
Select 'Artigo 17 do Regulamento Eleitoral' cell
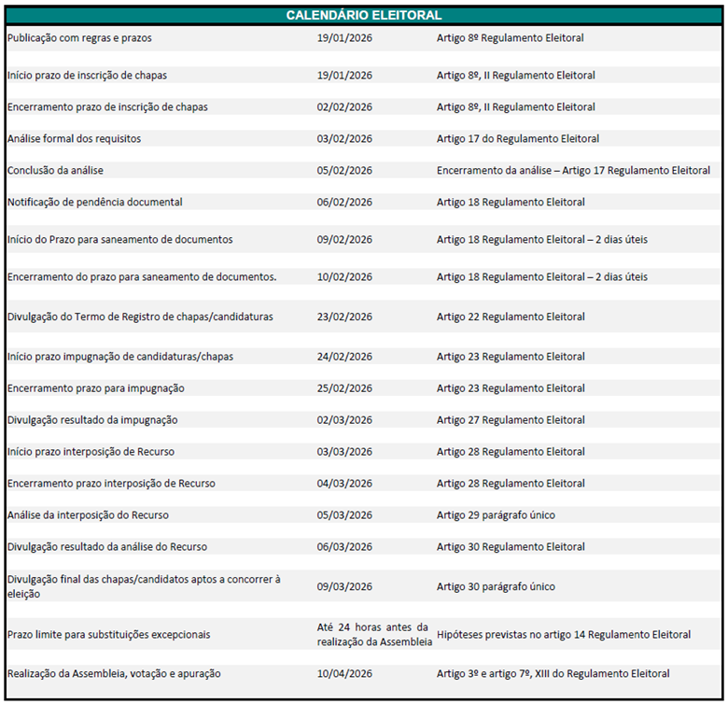pos(518,139)
